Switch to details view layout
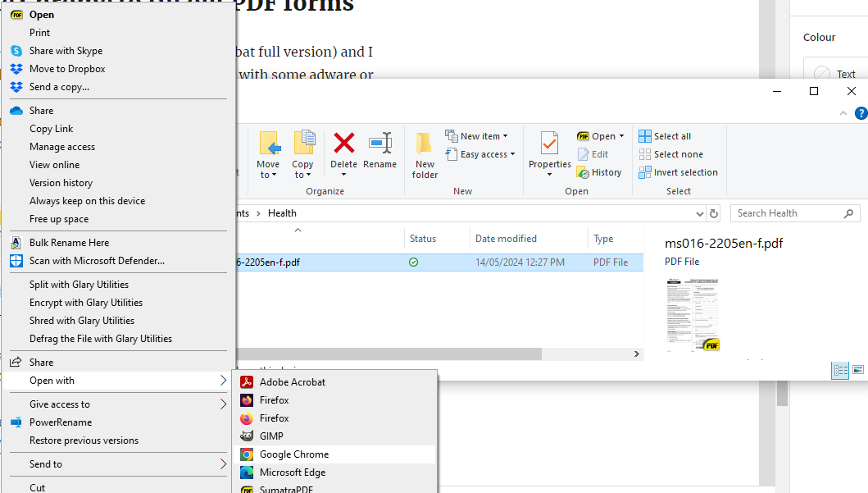The width and height of the screenshot is (868, 493). coord(840,371)
